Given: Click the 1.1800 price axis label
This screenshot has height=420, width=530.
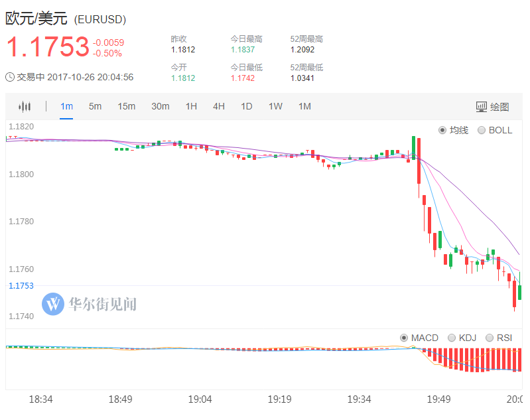Looking at the screenshot, I should [21, 174].
